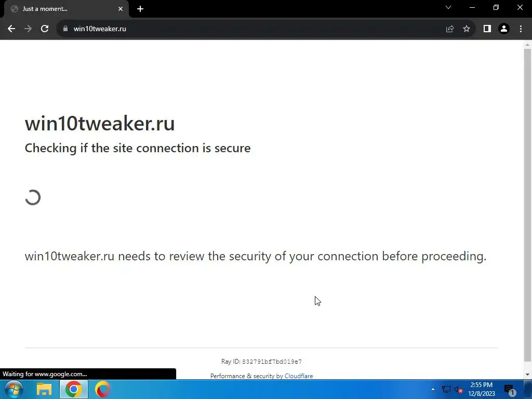This screenshot has height=399, width=532.
Task: Show hidden system tray icons
Action: [433, 389]
